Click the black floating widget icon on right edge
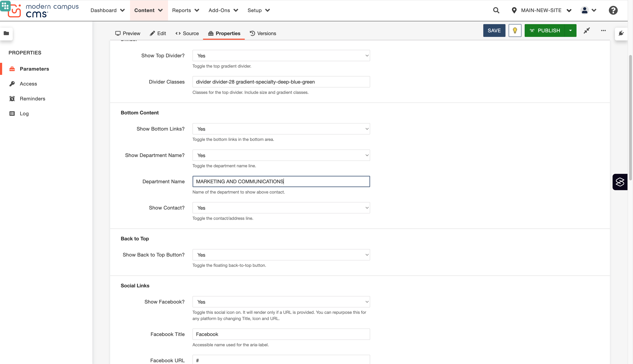Screen dimensions: 633x364 pos(620,182)
